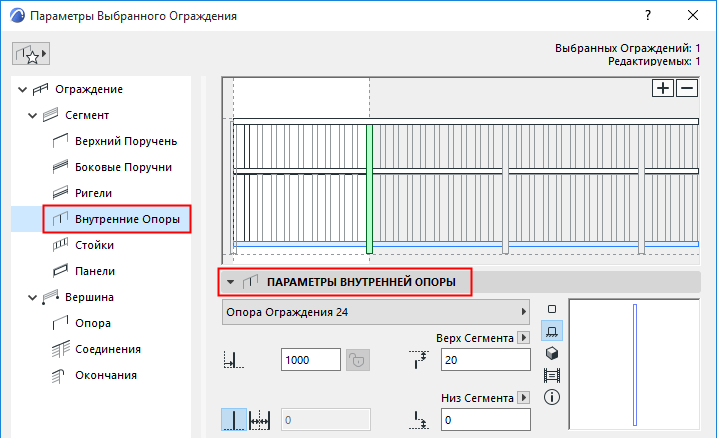Select Ограждение in the tree
The height and width of the screenshot is (438, 717).
point(89,89)
